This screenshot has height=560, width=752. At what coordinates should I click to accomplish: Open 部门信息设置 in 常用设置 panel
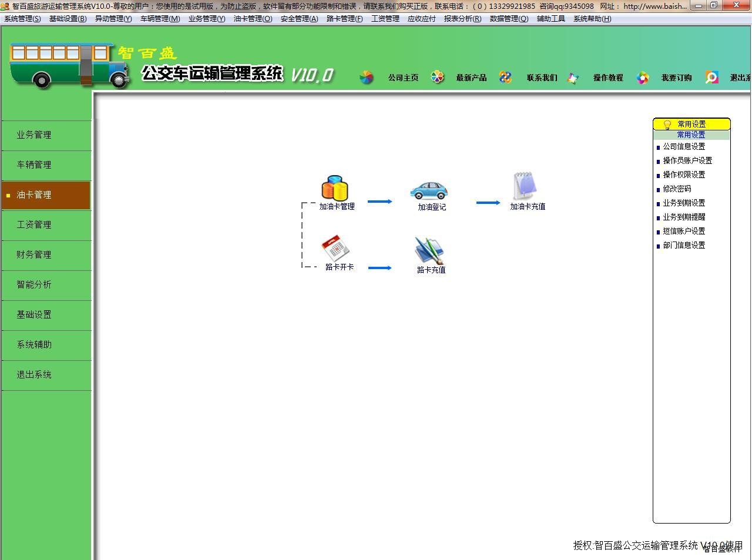(684, 246)
